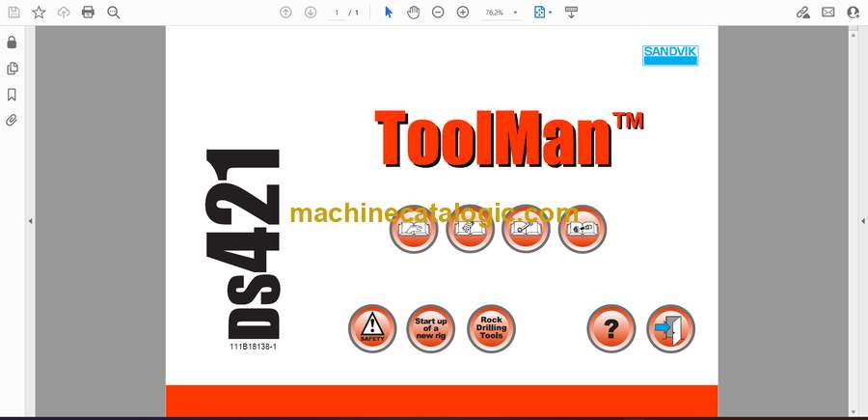Open the book icon with single wrench
Viewport: 868px width, 420px height.
[526, 229]
